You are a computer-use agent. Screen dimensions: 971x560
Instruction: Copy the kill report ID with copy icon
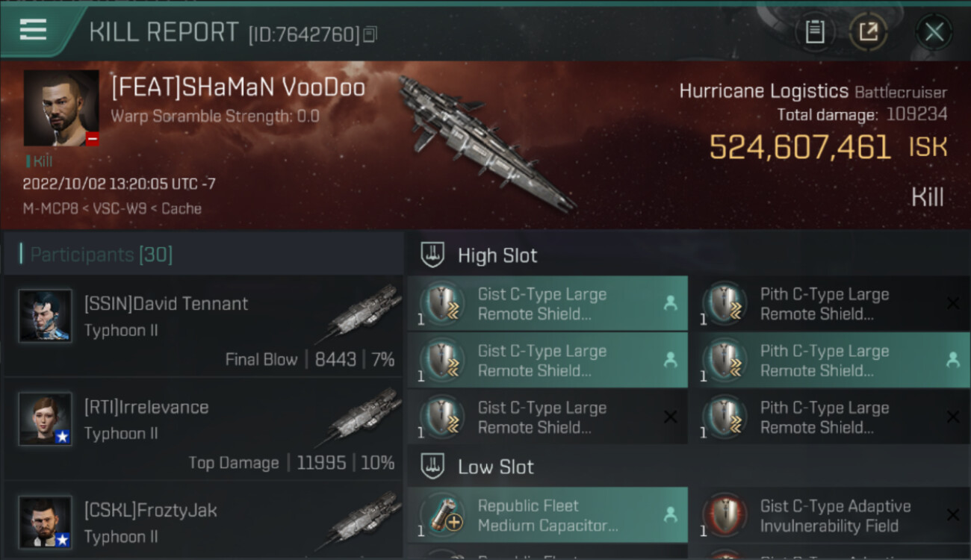click(370, 34)
